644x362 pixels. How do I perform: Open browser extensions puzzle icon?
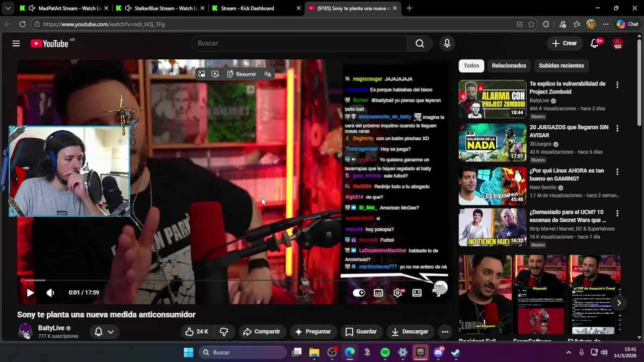(x=546, y=24)
